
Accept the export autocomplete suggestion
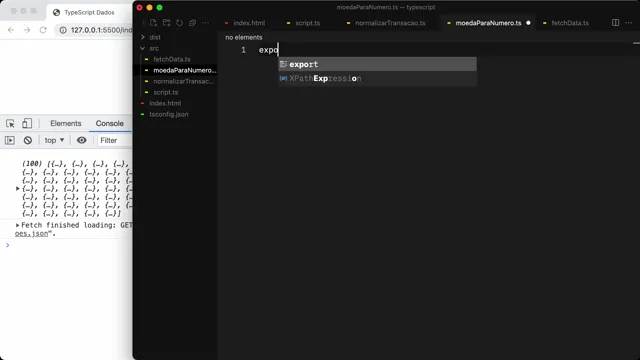[x=377, y=64]
